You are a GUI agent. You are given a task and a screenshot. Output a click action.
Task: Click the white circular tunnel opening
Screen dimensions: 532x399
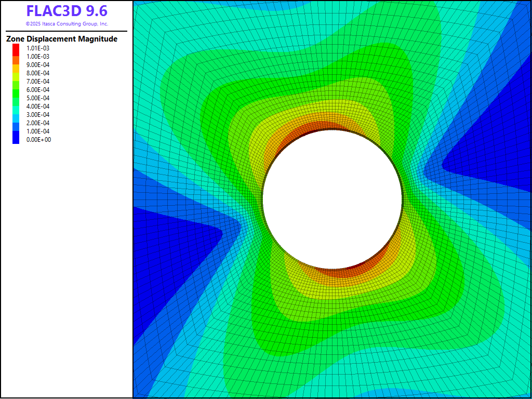pyautogui.click(x=332, y=200)
